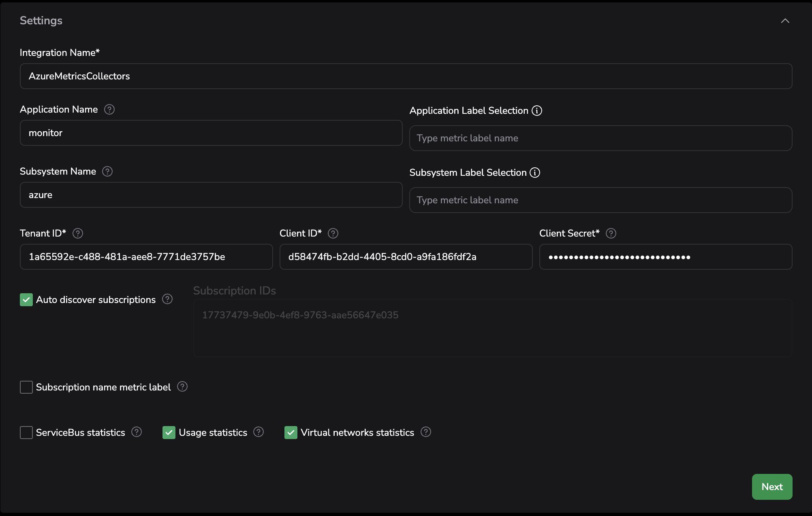Click help icon next to Client ID
The height and width of the screenshot is (516, 812).
click(x=333, y=233)
